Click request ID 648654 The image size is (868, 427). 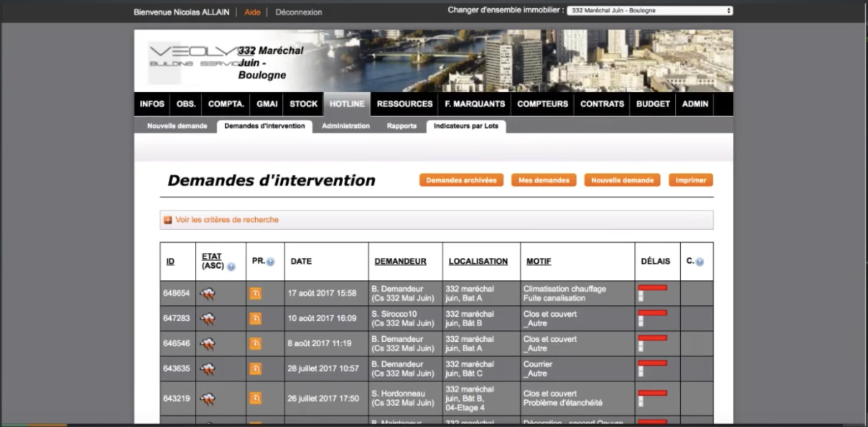(x=177, y=293)
